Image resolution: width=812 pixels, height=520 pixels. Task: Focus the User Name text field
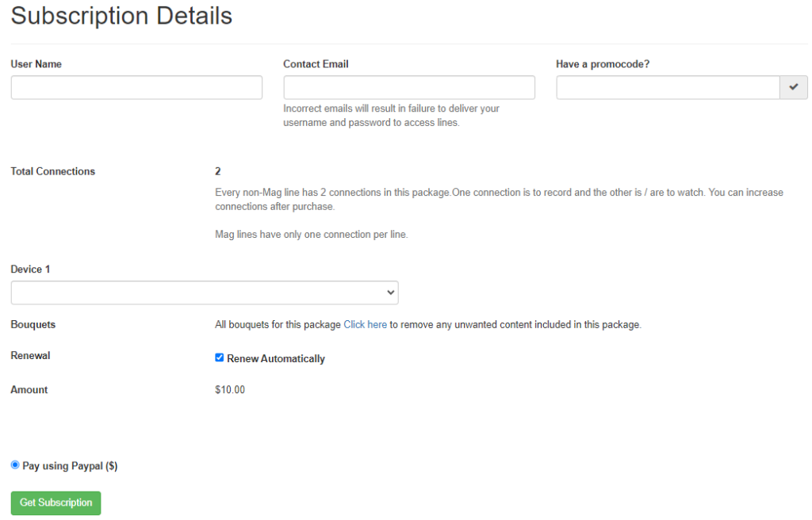136,87
